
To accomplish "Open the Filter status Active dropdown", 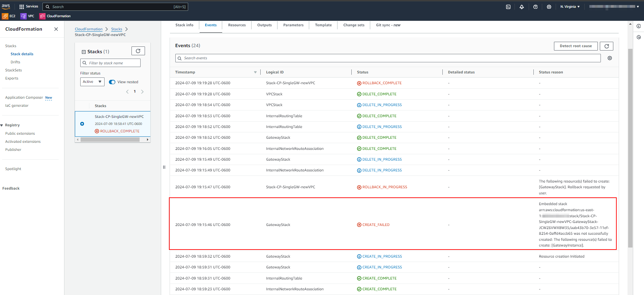I will pos(92,82).
